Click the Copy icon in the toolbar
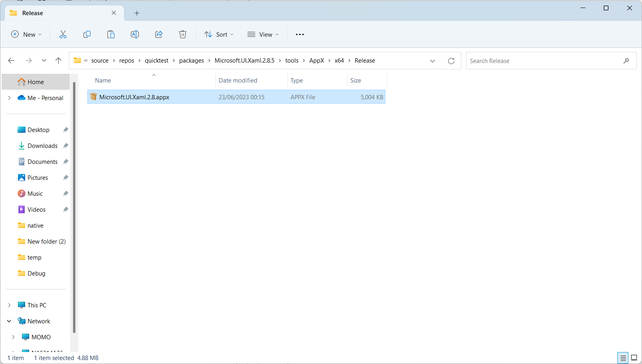642x364 pixels. click(x=87, y=34)
